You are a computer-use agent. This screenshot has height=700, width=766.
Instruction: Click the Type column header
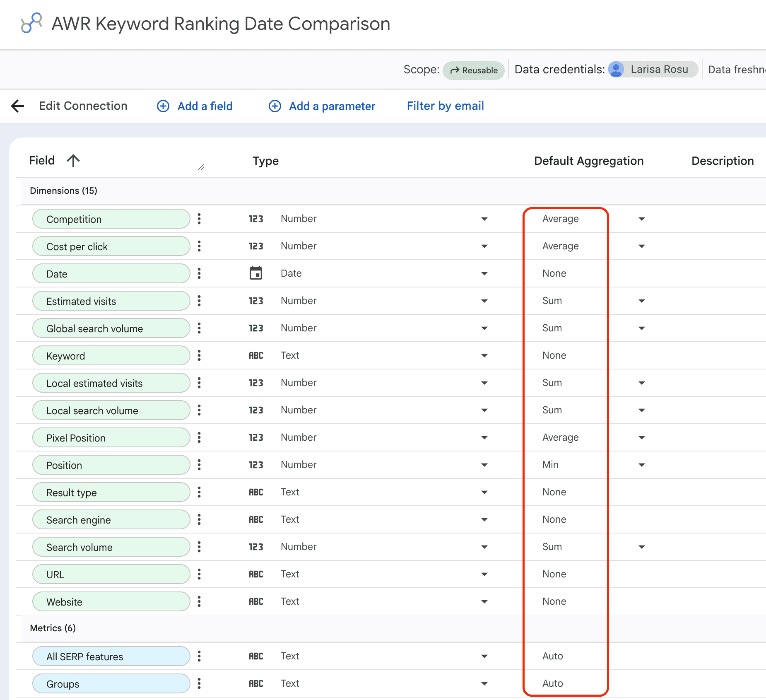266,161
